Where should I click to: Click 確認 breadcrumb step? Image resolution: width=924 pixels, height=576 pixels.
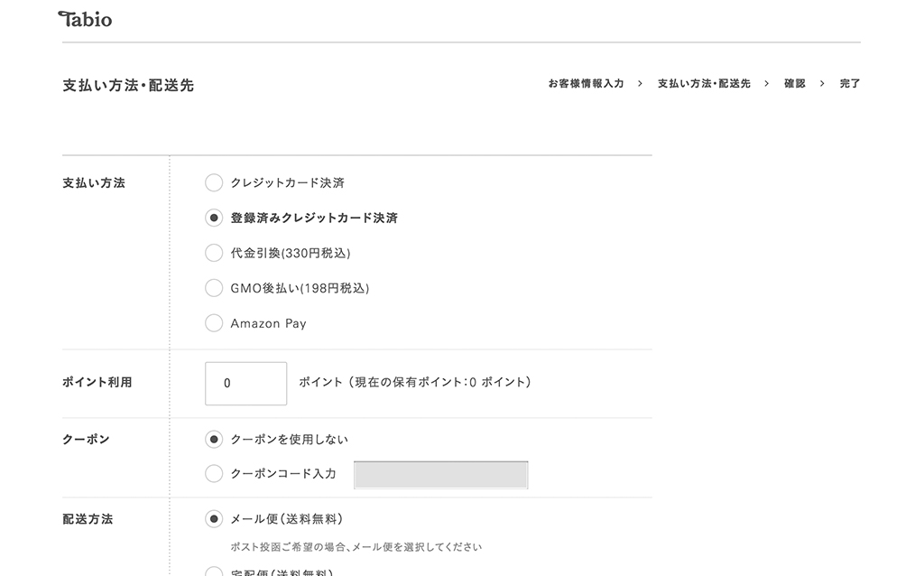794,84
